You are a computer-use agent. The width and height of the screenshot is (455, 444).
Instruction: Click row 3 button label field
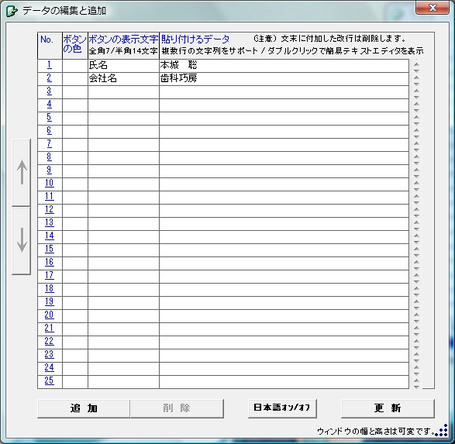coord(124,92)
